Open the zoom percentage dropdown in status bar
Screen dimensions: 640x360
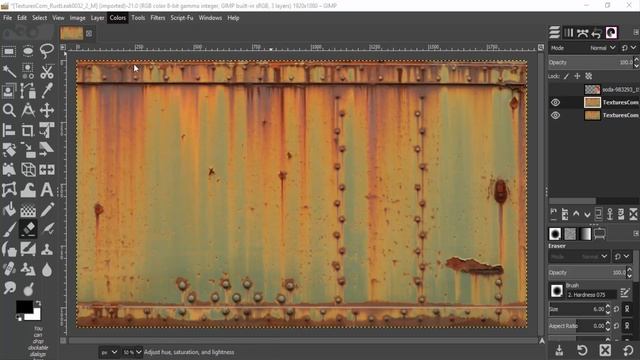pos(132,352)
